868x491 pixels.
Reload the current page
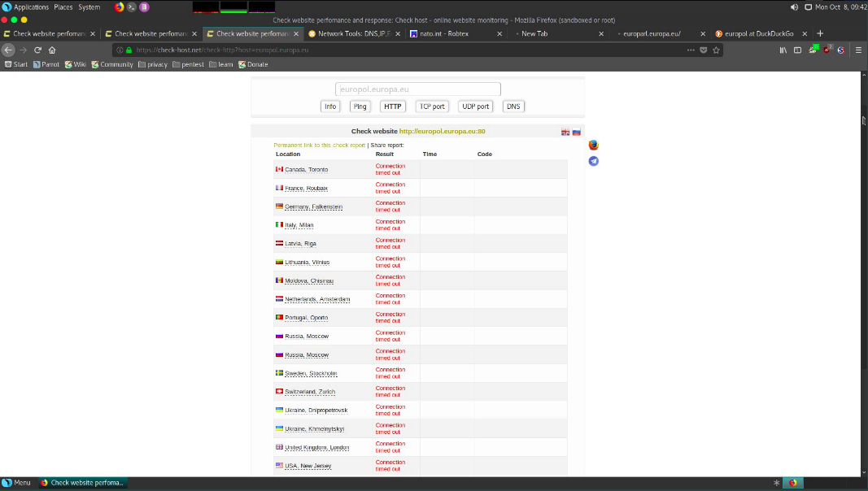point(37,50)
